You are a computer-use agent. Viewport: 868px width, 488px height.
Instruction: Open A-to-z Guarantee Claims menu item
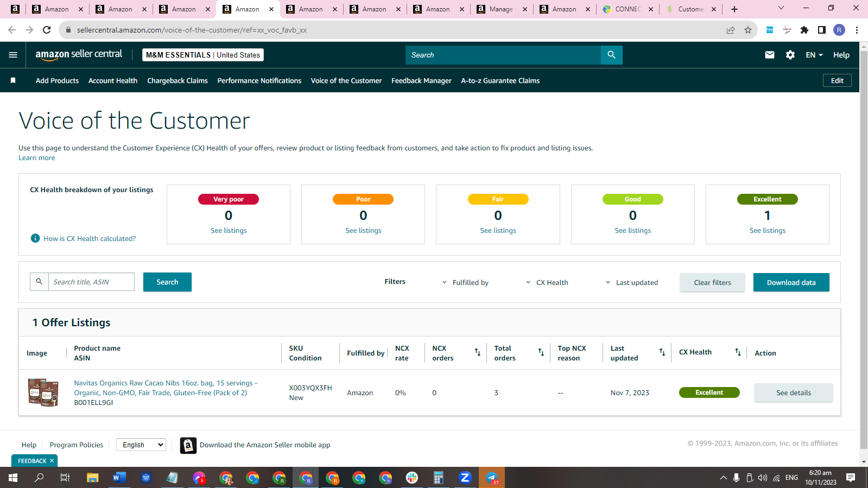tap(500, 80)
